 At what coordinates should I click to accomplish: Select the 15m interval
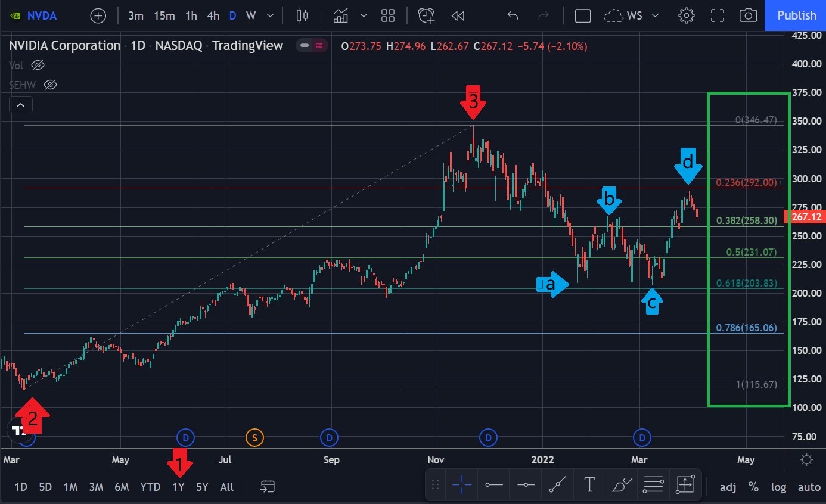coord(164,16)
